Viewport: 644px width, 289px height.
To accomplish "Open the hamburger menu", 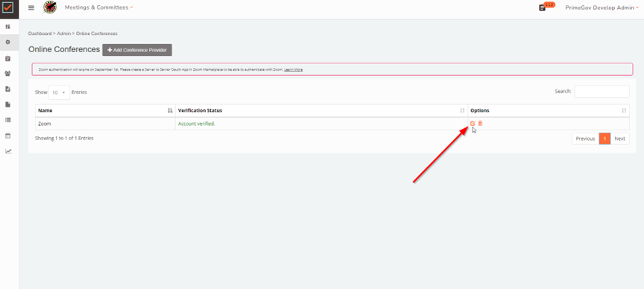I will 31,7.
